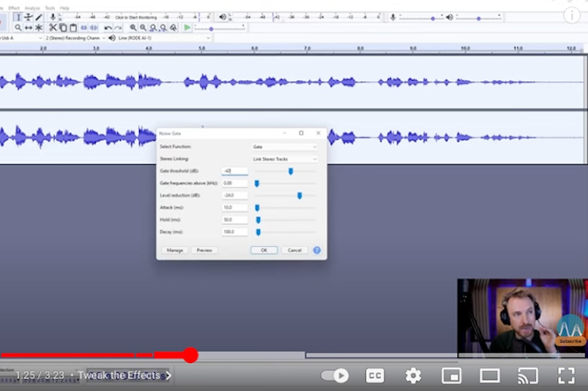Viewport: 588px width, 391px height.
Task: Click the recording meter microphone icon
Action: click(53, 17)
